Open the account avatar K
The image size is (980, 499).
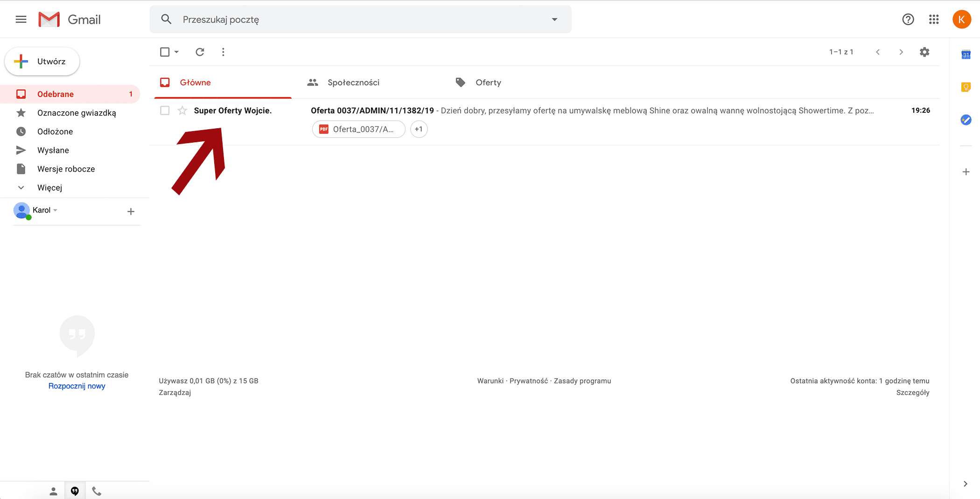coord(961,19)
